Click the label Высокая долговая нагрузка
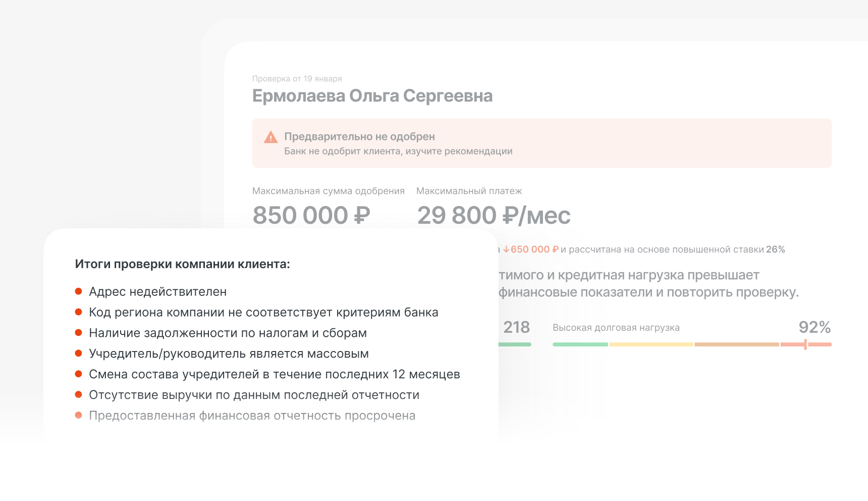The image size is (868, 501). (x=616, y=328)
